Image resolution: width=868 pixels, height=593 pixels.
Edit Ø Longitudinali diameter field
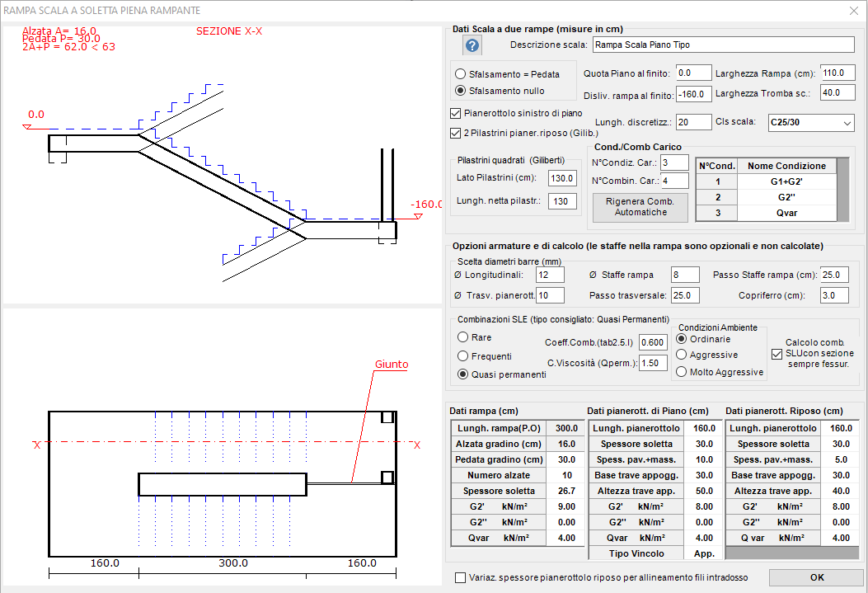tap(551, 275)
